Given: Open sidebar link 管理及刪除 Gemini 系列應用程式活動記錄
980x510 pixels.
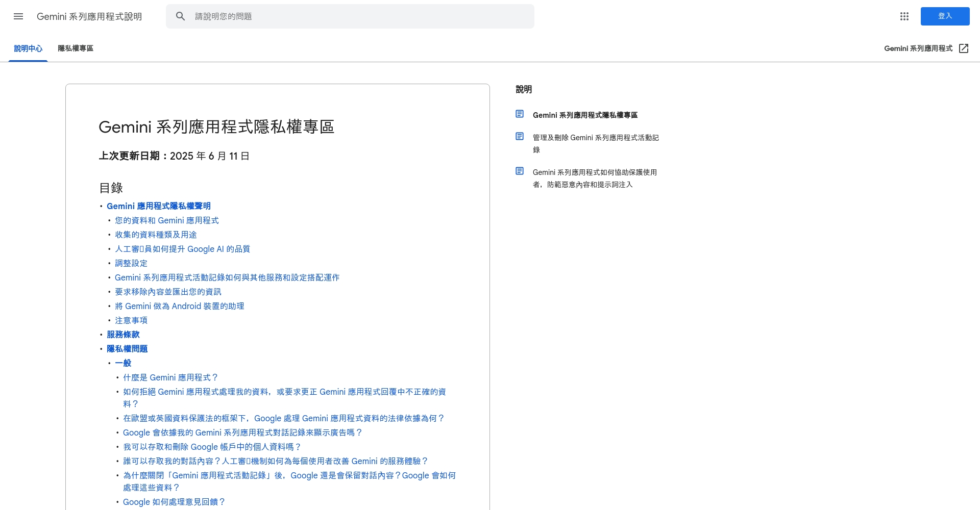Looking at the screenshot, I should coord(596,144).
